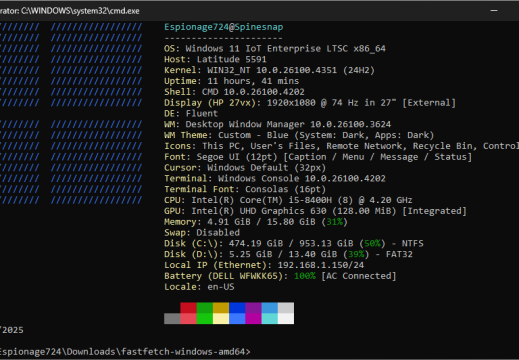This screenshot has height=360, width=519.
Task: Click the pale yellow color block
Action: (221, 319)
